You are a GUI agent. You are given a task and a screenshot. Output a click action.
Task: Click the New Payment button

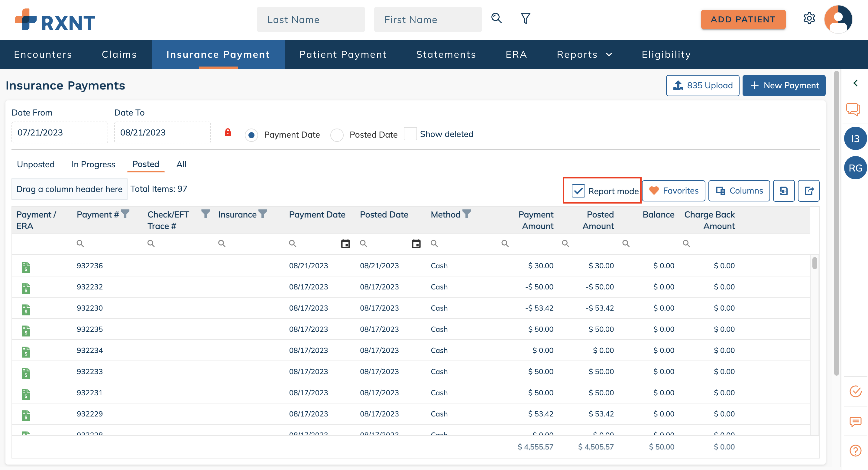(784, 86)
